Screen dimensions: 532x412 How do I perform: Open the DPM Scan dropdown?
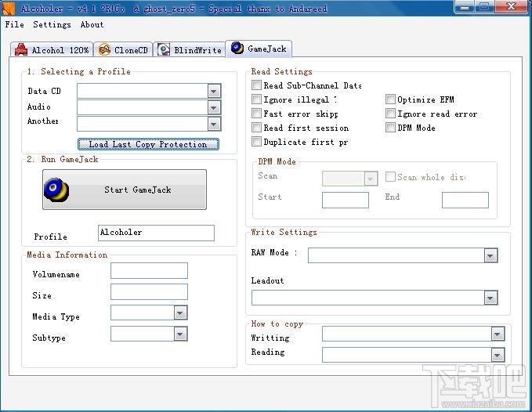(x=371, y=179)
